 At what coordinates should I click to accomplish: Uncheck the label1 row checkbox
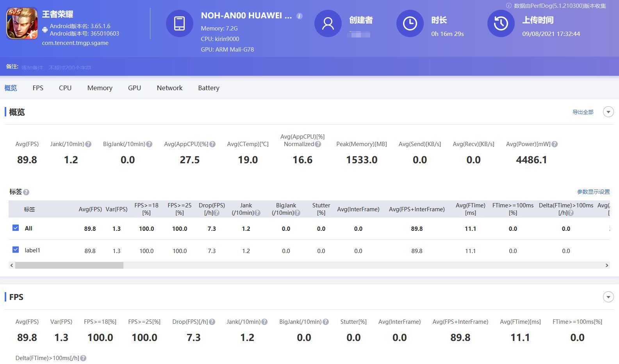point(16,250)
